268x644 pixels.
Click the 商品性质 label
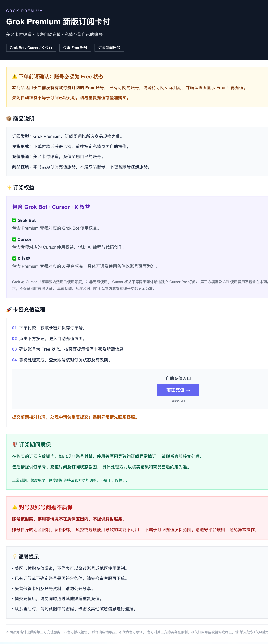(x=21, y=167)
